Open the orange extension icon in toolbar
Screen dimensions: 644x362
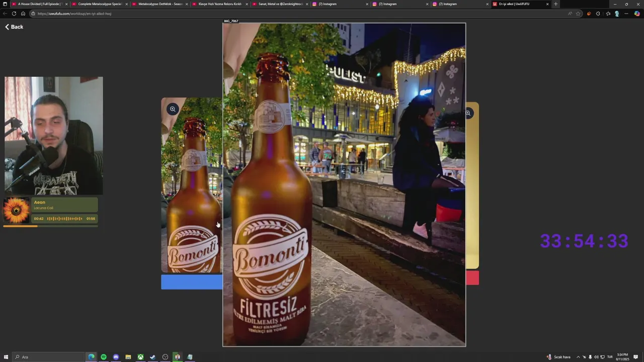pyautogui.click(x=589, y=14)
